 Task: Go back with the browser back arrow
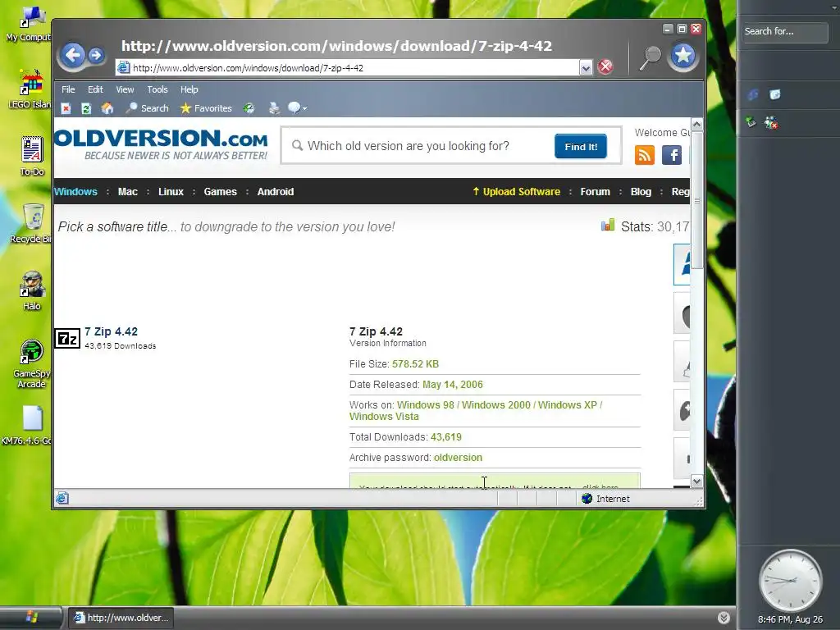coord(73,55)
